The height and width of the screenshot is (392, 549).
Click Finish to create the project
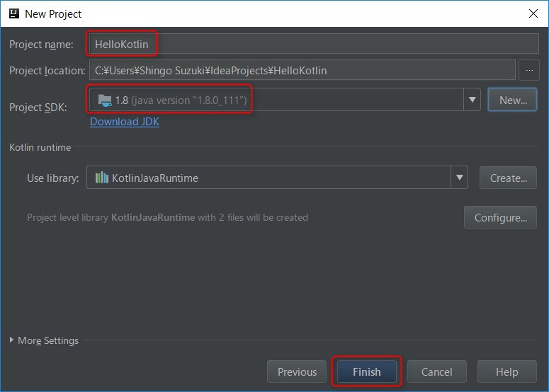366,371
